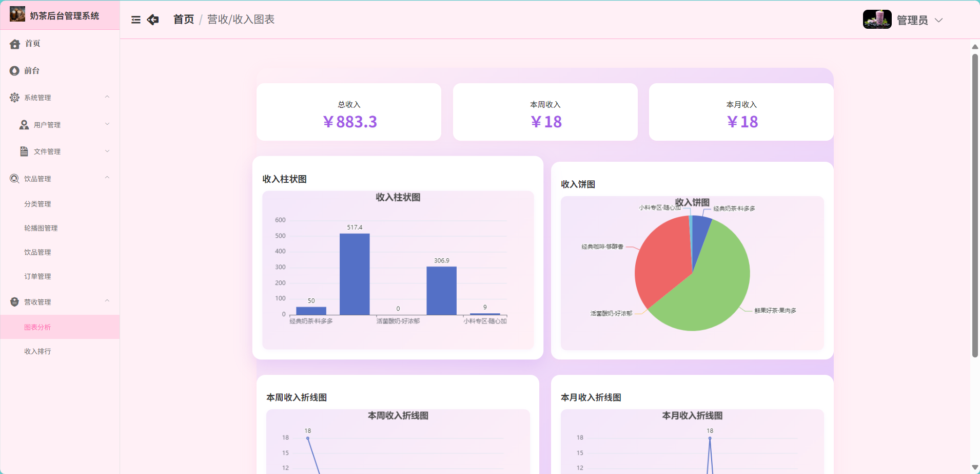Image resolution: width=980 pixels, height=474 pixels.
Task: Select the 前台 icon in the sidebar
Action: click(14, 70)
